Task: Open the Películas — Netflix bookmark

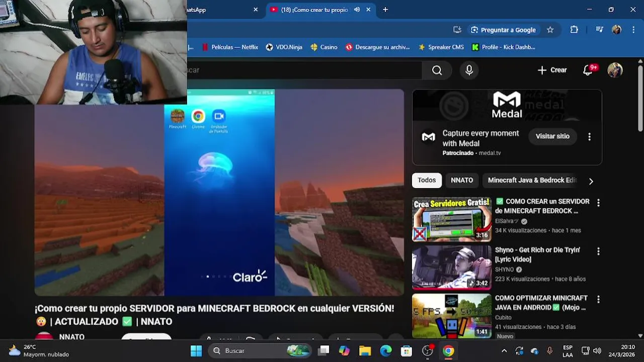Action: [230, 47]
